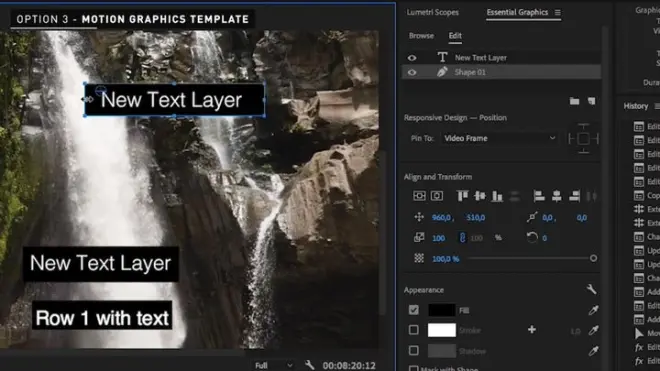Viewport: 660px width, 371px height.
Task: Add another stroke with plus icon
Action: pos(532,330)
